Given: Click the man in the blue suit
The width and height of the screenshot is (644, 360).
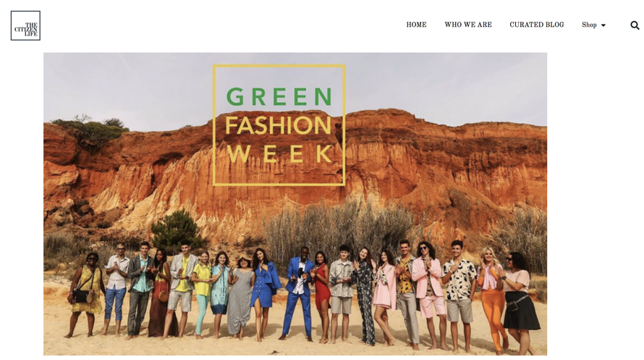Looking at the screenshot, I should pyautogui.click(x=299, y=293).
